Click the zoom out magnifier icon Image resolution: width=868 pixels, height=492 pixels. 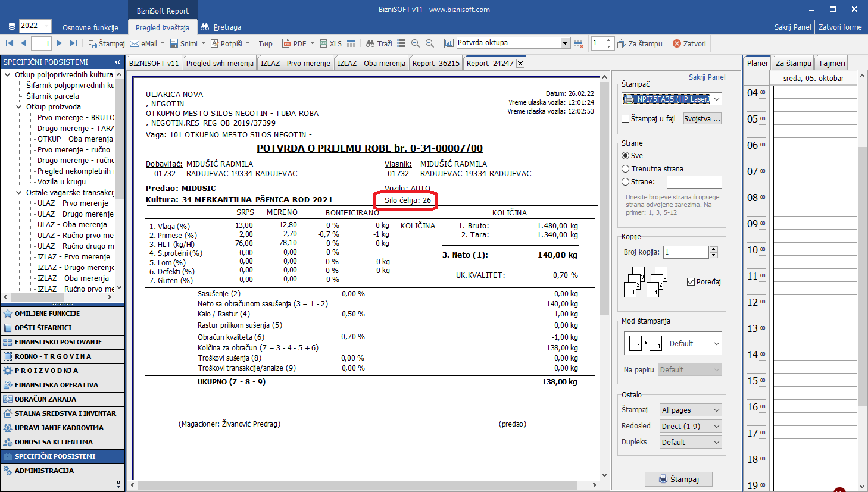(416, 43)
